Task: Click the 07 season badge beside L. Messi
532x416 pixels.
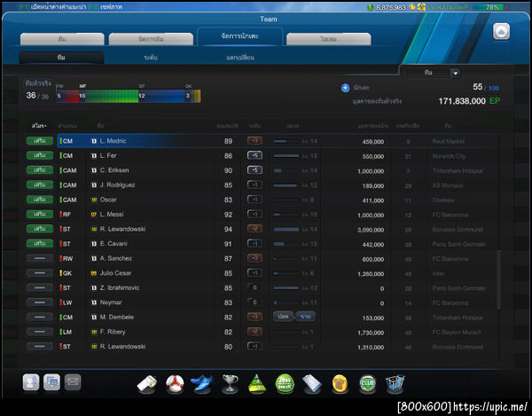Action: [x=94, y=215]
